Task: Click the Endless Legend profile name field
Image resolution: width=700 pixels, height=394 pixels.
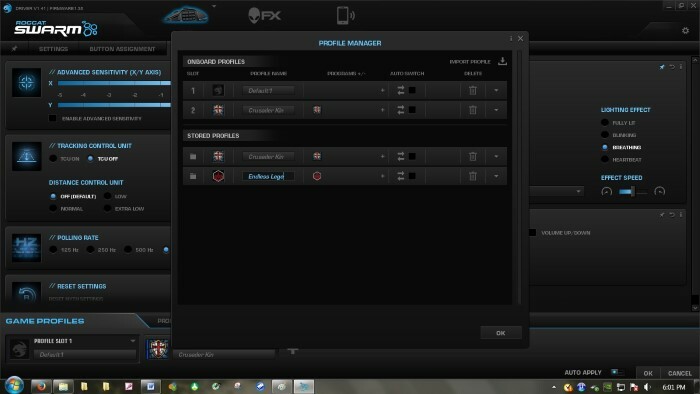Action: pyautogui.click(x=268, y=176)
